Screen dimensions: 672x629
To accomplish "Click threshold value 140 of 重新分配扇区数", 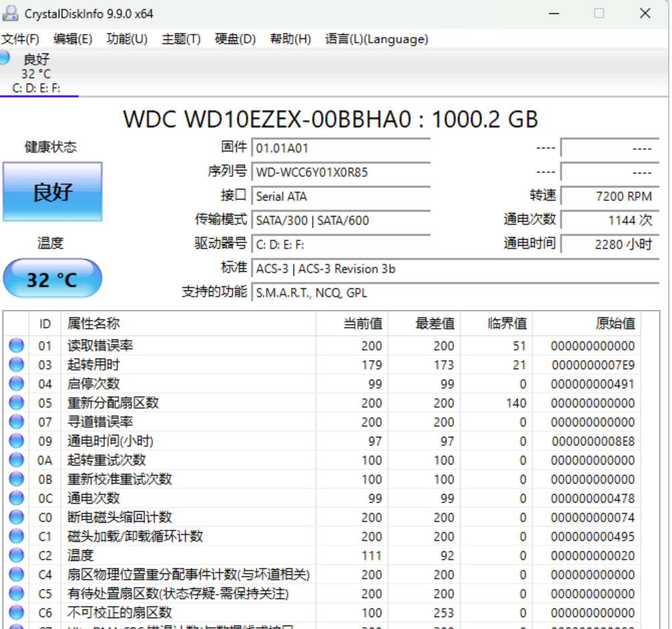I will pyautogui.click(x=516, y=403).
